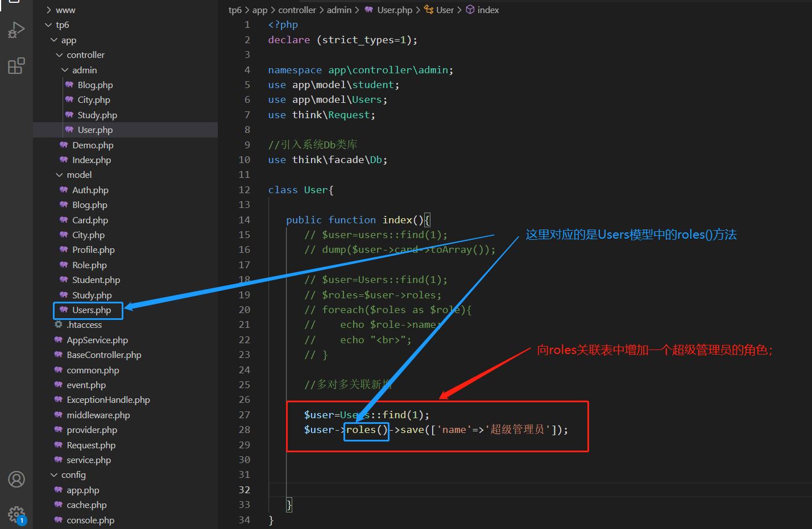The image size is (812, 529).
Task: Click the index method cube icon in breadcrumb
Action: [x=470, y=10]
